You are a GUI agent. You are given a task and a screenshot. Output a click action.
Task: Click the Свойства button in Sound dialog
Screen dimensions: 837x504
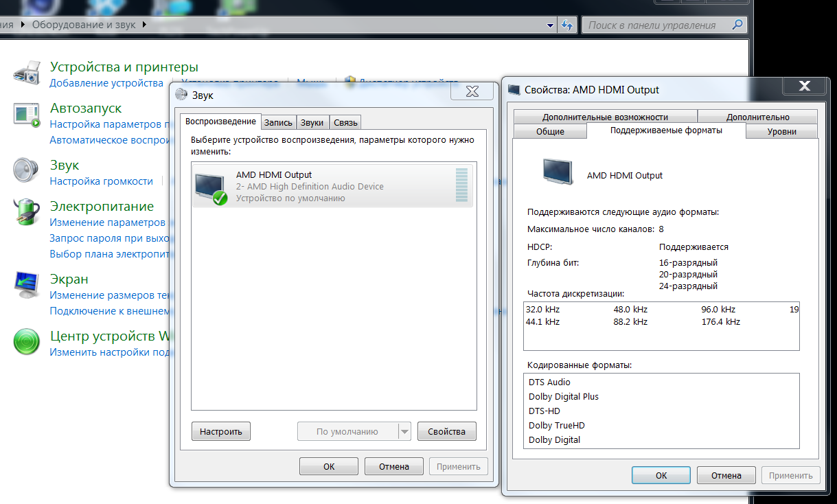tap(446, 431)
